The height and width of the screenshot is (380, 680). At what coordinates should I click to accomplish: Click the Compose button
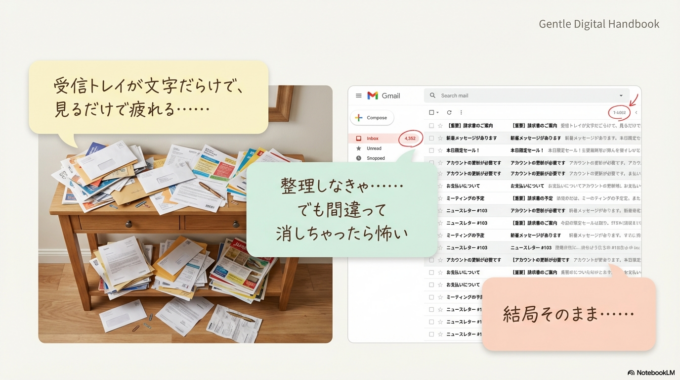[372, 118]
